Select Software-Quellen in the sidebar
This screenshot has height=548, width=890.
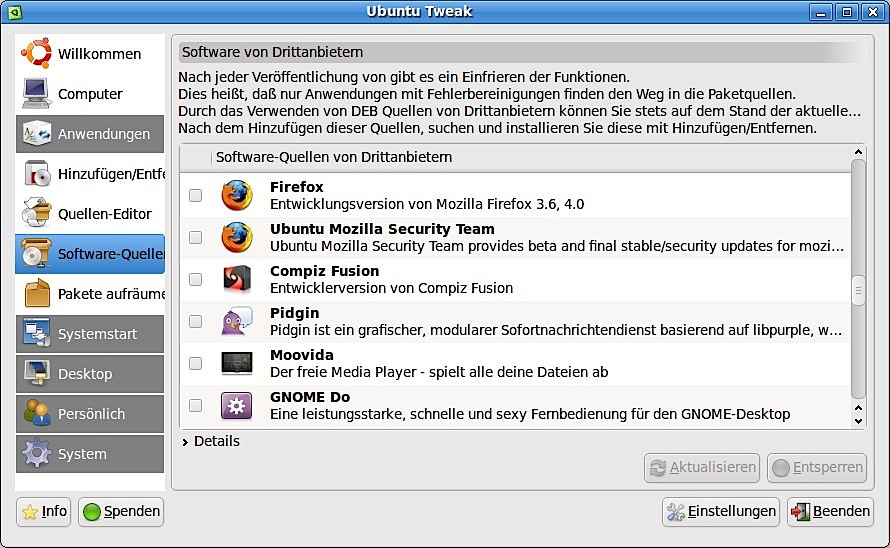[x=90, y=254]
